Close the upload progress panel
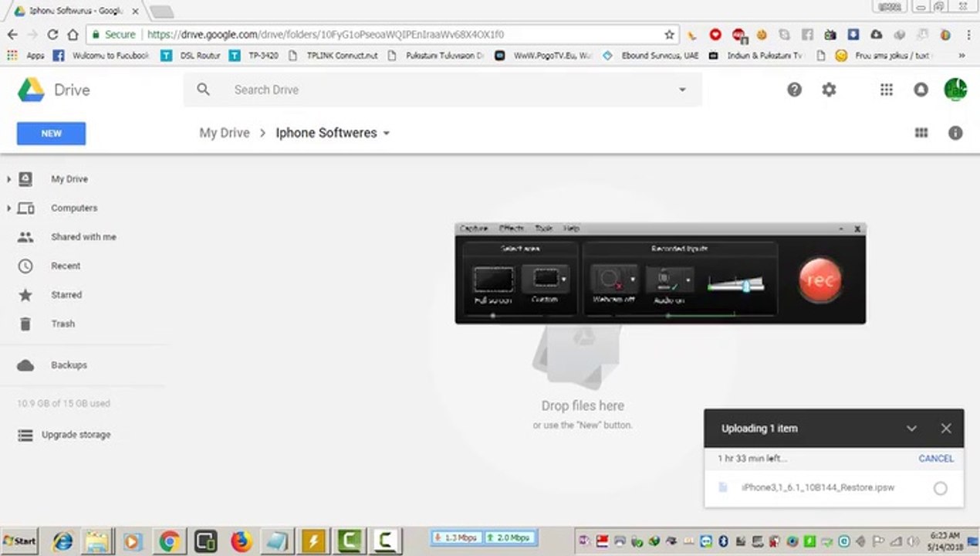 click(946, 429)
